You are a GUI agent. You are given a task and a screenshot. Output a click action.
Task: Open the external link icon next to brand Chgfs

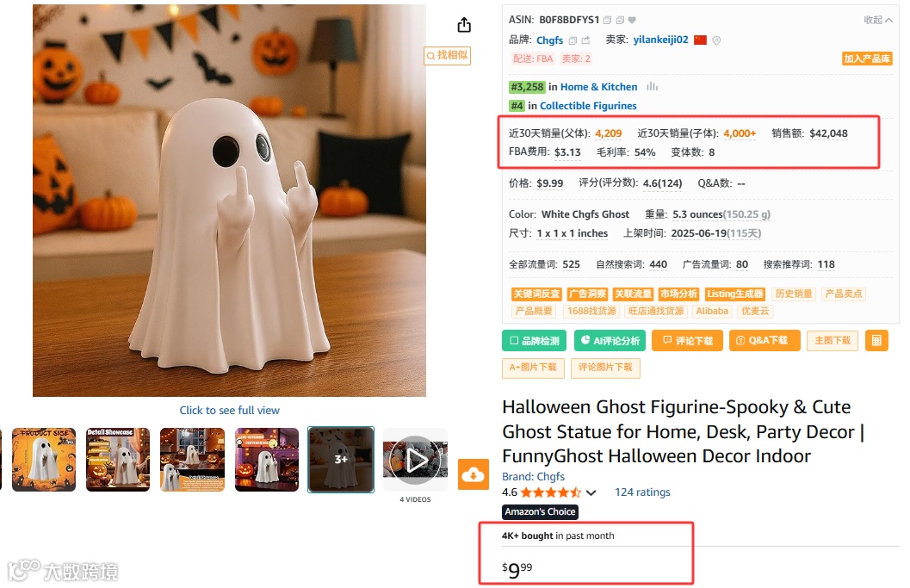[585, 40]
